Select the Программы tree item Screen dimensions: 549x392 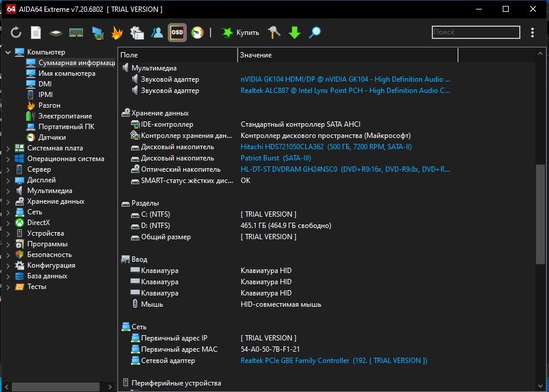42,244
